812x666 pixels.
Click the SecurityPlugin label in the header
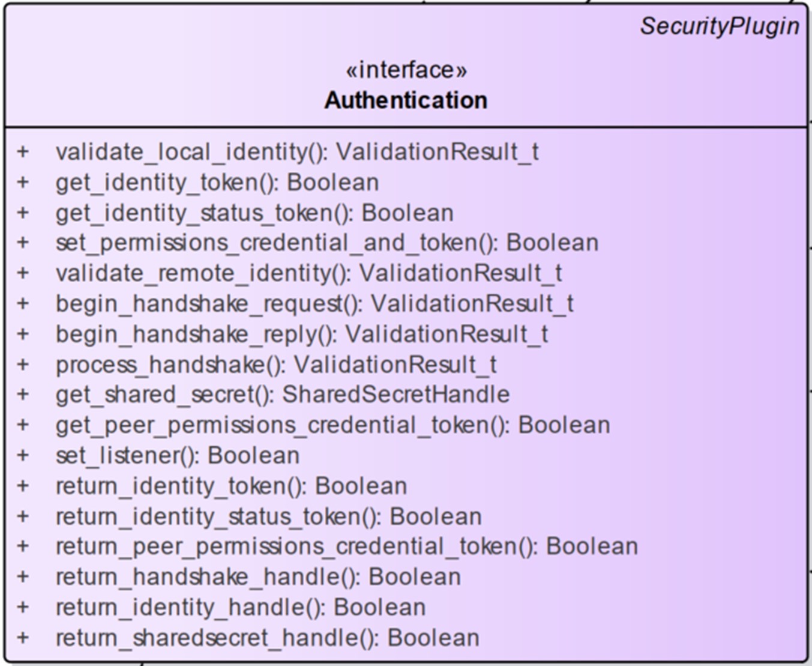(719, 26)
